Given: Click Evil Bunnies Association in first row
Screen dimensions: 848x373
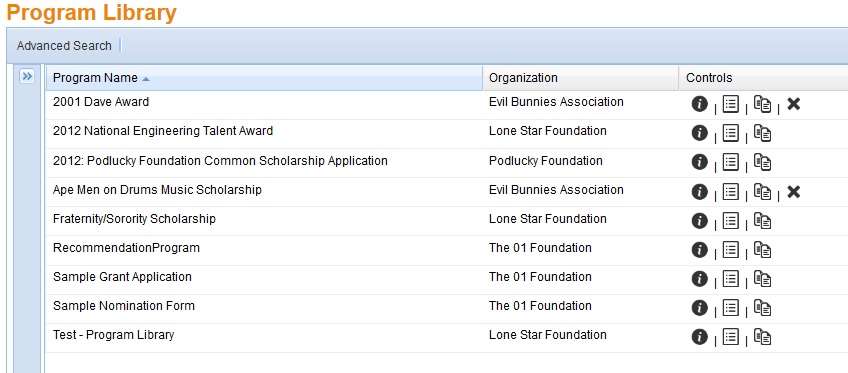Looking at the screenshot, I should 556,102.
